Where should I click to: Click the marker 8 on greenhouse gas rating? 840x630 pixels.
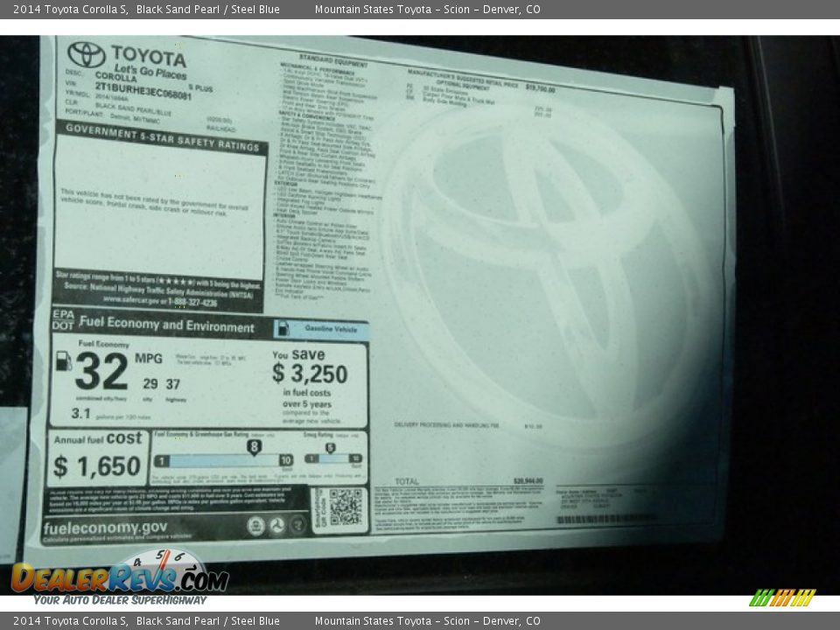pyautogui.click(x=254, y=447)
